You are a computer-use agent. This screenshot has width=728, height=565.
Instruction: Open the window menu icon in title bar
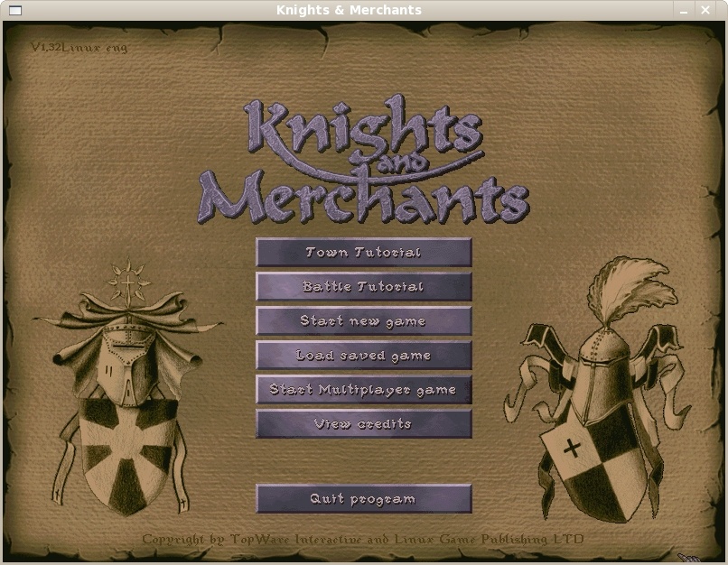coord(15,10)
